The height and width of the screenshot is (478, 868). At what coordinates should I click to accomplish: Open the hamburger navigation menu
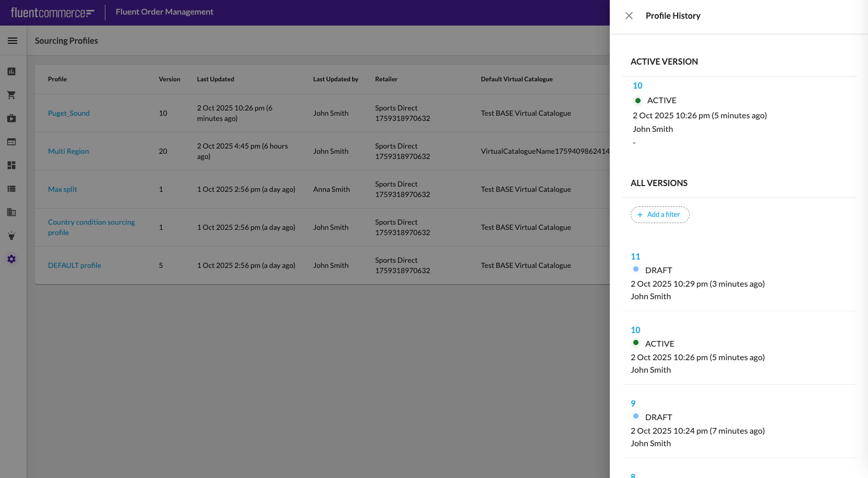(x=13, y=41)
